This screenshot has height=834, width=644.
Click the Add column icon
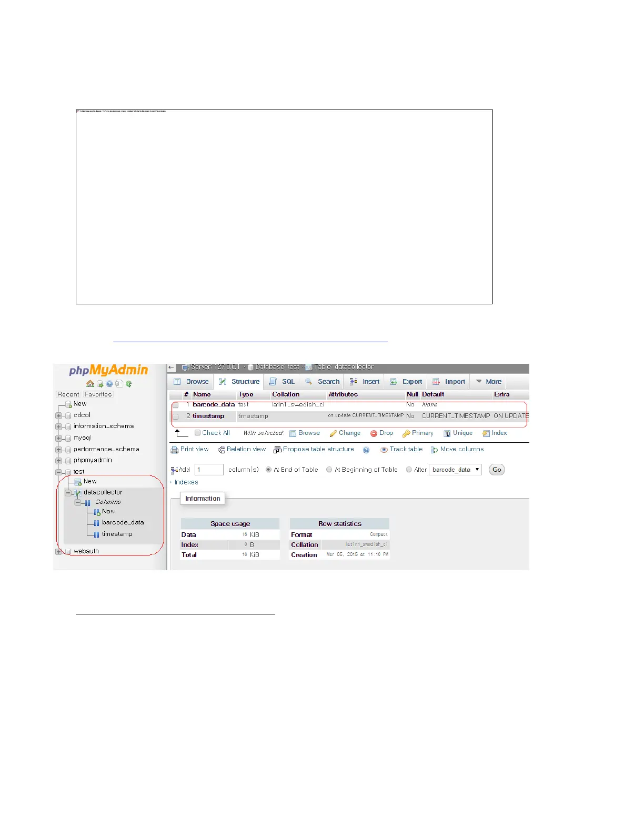(174, 470)
